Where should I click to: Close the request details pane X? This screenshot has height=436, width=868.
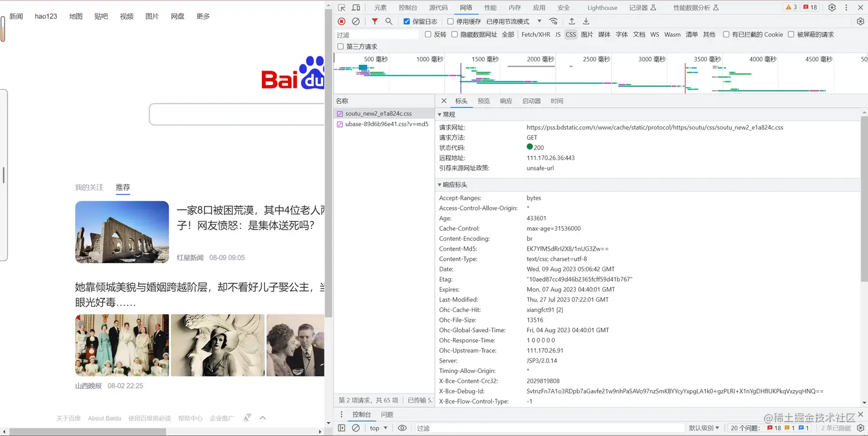tap(444, 101)
